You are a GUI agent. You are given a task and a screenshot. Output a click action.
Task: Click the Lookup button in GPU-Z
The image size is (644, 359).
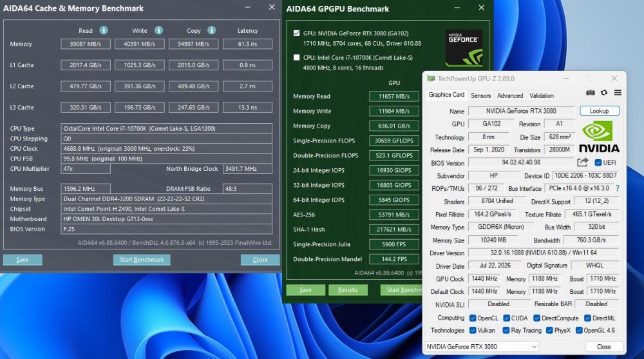[x=599, y=111]
